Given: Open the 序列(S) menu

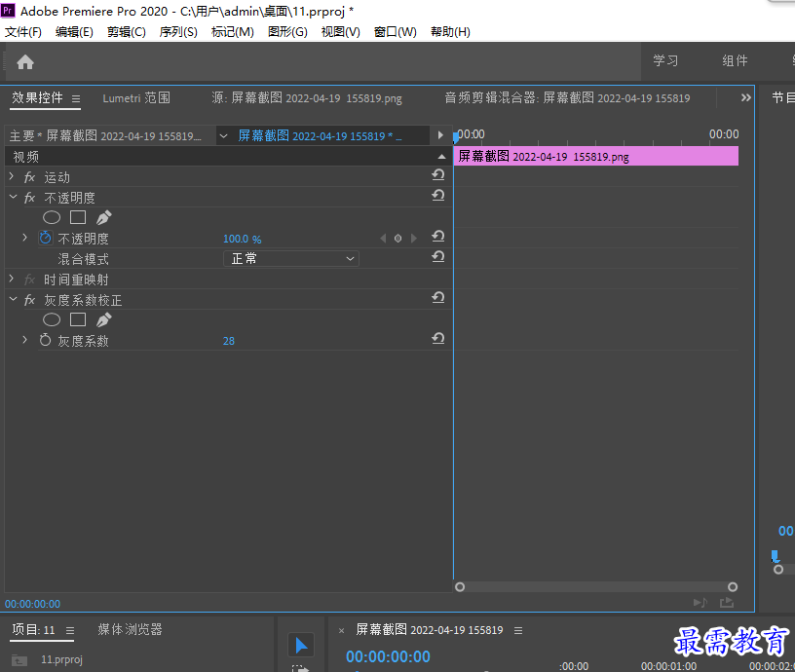Looking at the screenshot, I should (x=178, y=32).
